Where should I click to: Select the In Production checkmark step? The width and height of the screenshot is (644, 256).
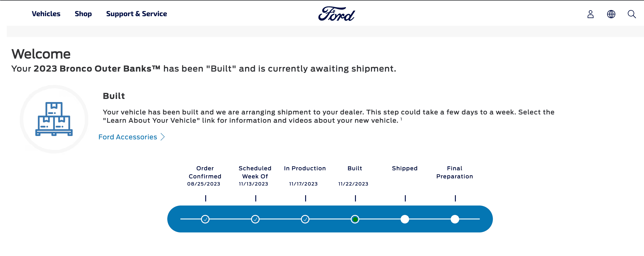coord(305,219)
